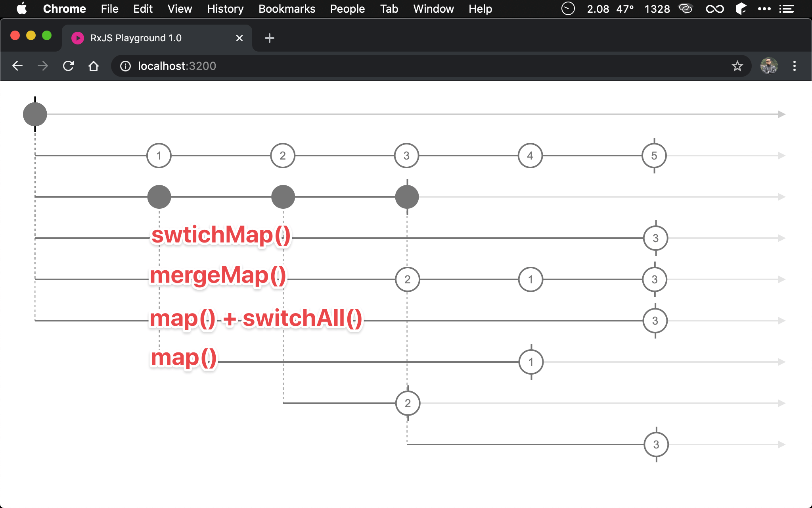Click the infinity-shaped menu bar icon
Image resolution: width=812 pixels, height=508 pixels.
coord(715,9)
